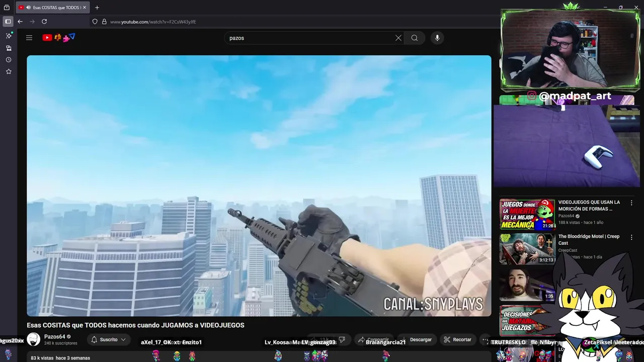
Task: Open the video title 'Esas COSITAS que TODOS hacemos'
Action: (135, 325)
